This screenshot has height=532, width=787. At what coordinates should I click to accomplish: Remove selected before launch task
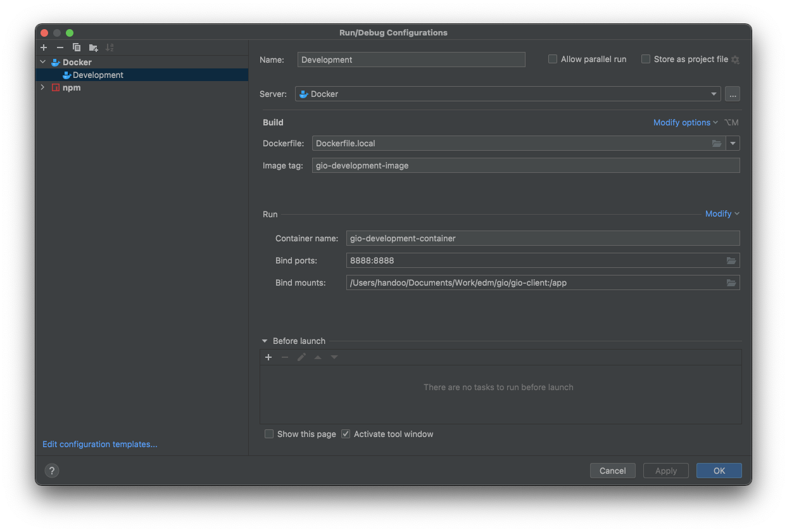click(x=285, y=357)
